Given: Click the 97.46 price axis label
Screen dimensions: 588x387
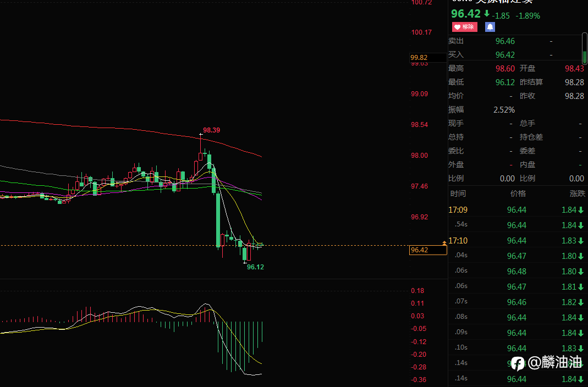Looking at the screenshot, I should tap(419, 186).
